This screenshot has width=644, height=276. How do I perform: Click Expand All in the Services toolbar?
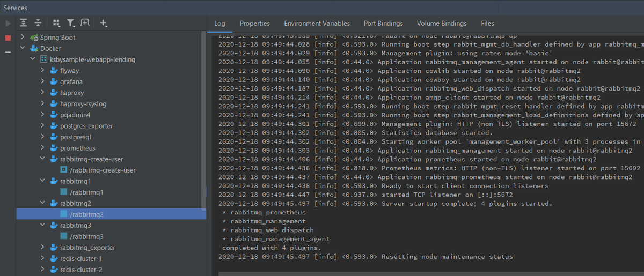pos(23,23)
